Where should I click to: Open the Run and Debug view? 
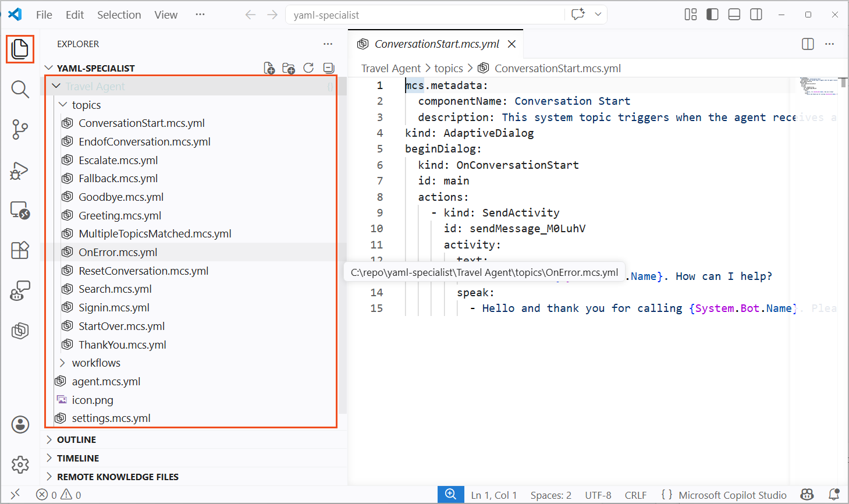coord(20,171)
